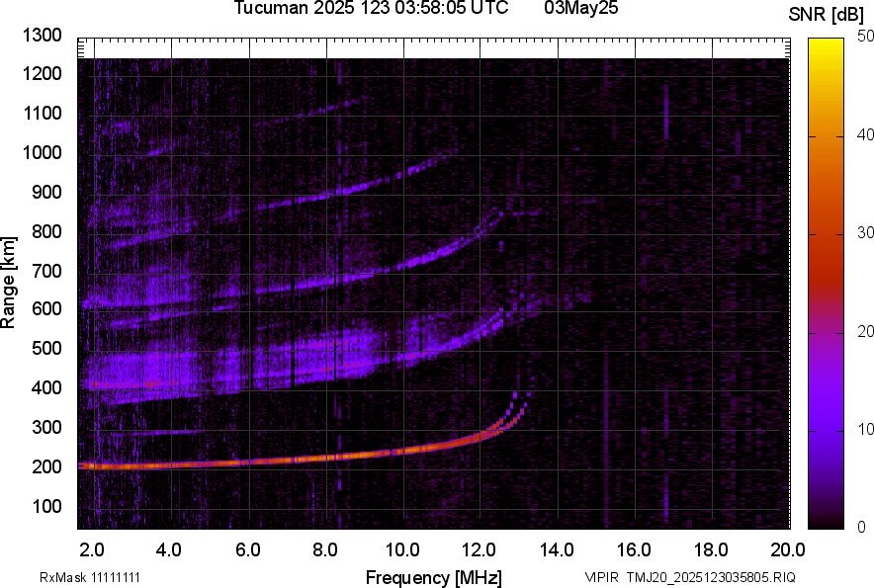Click colorbar value '50'
Viewport: 874px width, 588px height.
[x=865, y=37]
